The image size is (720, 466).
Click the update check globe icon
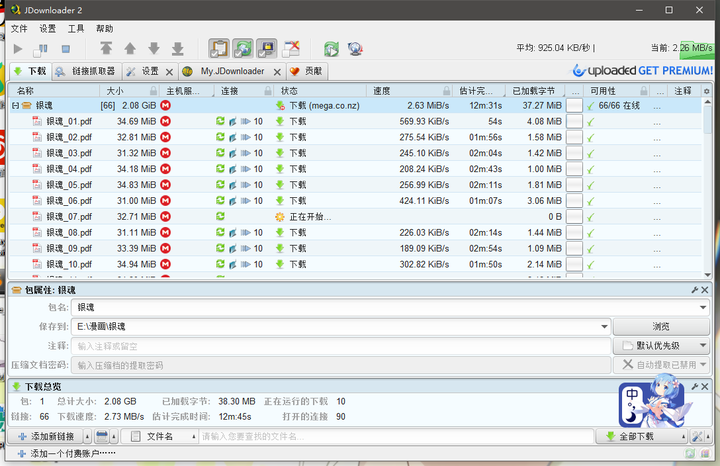click(x=355, y=48)
